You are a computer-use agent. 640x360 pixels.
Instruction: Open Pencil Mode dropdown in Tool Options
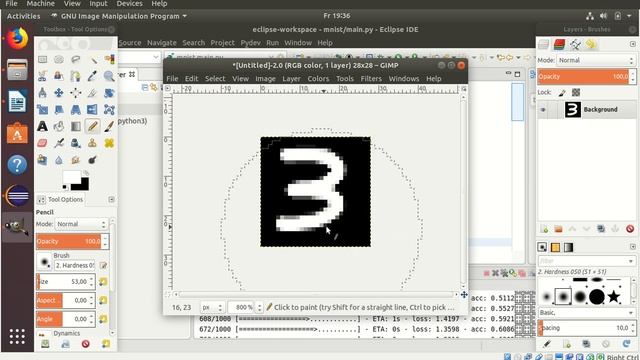[x=81, y=224]
